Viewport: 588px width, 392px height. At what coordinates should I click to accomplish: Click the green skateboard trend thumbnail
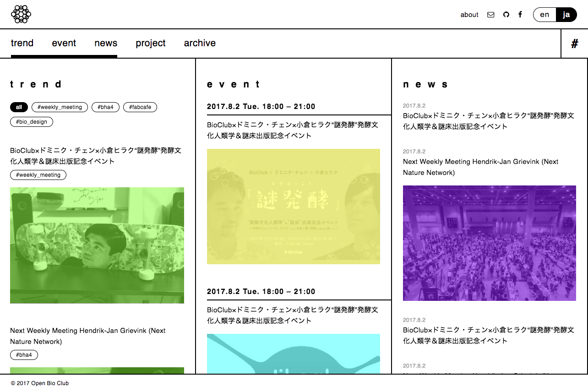(97, 245)
